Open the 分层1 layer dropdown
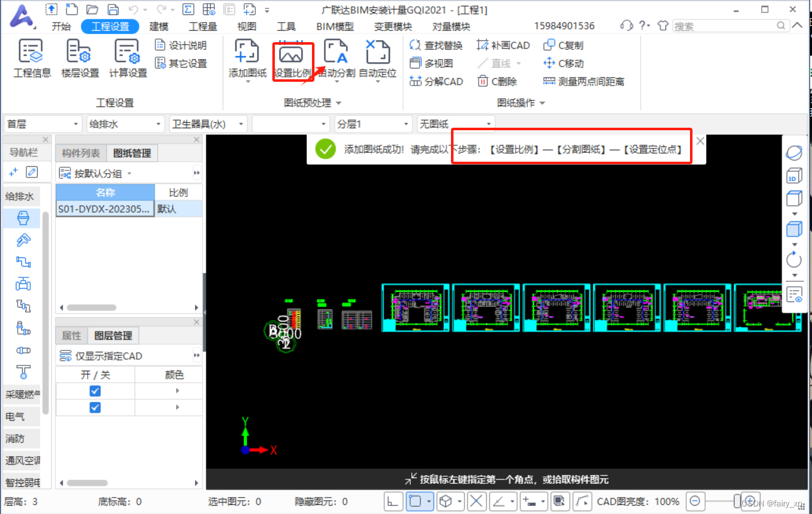 373,124
